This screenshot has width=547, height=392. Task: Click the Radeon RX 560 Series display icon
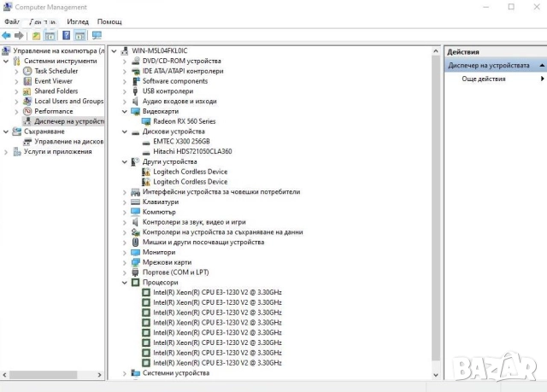146,121
